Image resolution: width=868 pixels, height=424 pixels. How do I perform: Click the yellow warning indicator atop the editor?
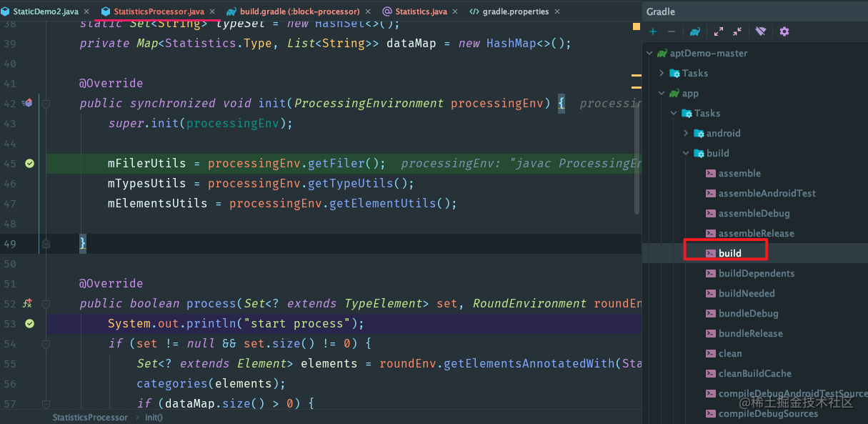click(x=636, y=27)
